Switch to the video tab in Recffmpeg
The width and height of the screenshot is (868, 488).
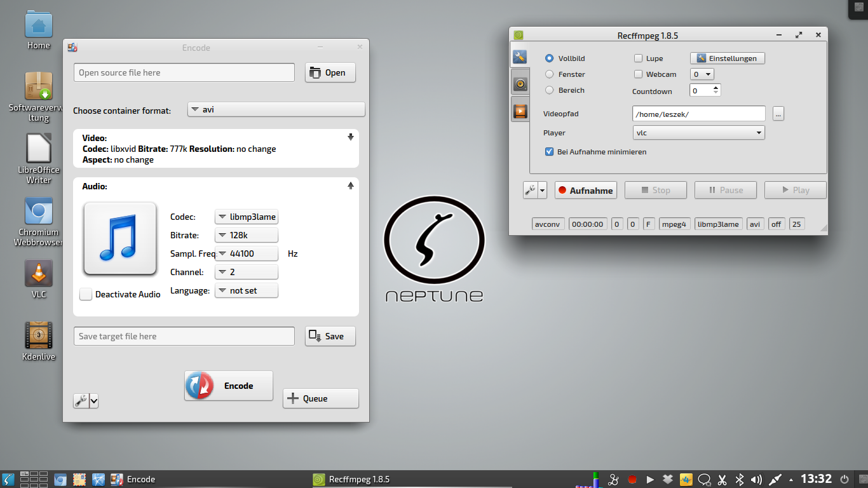[520, 112]
